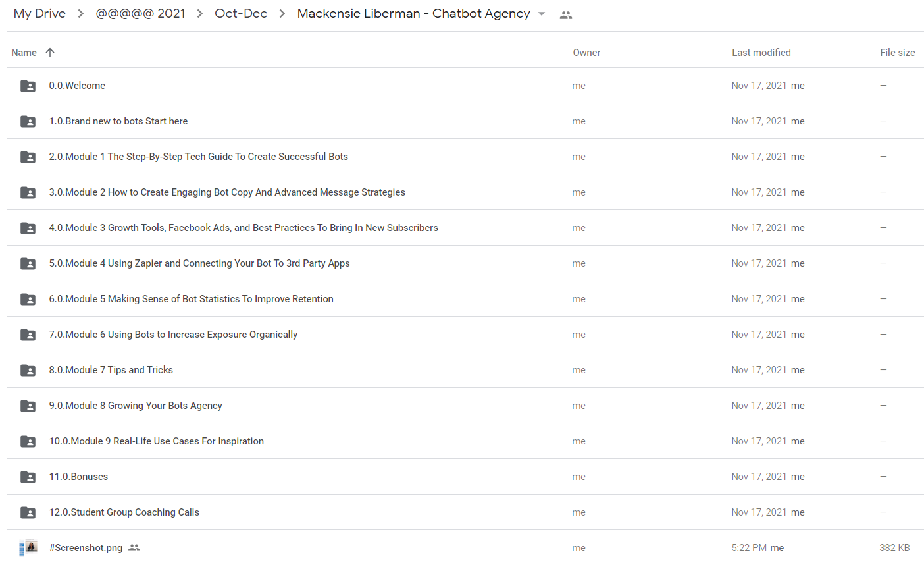
Task: Select 1.0.Brand new to bots Start here
Action: pyautogui.click(x=118, y=121)
